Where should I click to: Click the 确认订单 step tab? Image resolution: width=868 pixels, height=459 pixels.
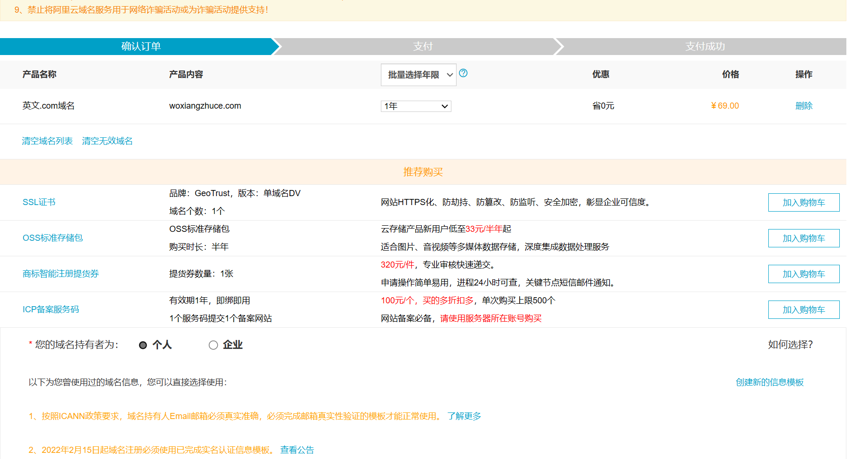coord(141,47)
